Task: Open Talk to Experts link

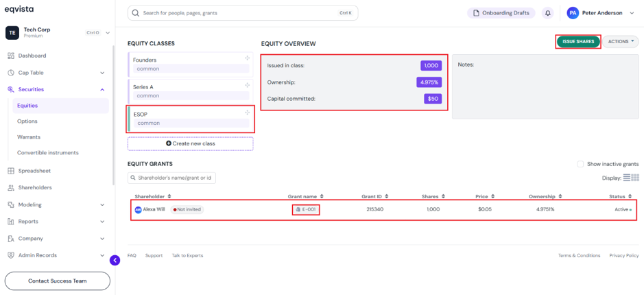Action: pyautogui.click(x=187, y=256)
